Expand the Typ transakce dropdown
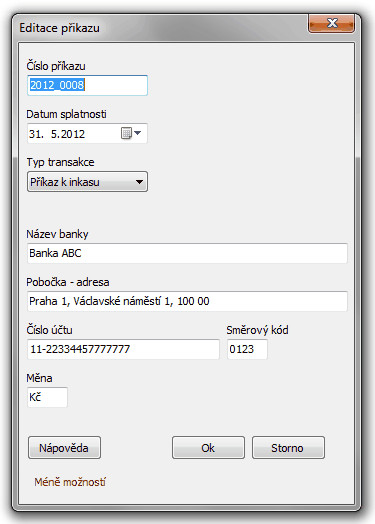Viewport: 375px width, 524px height. click(87, 182)
